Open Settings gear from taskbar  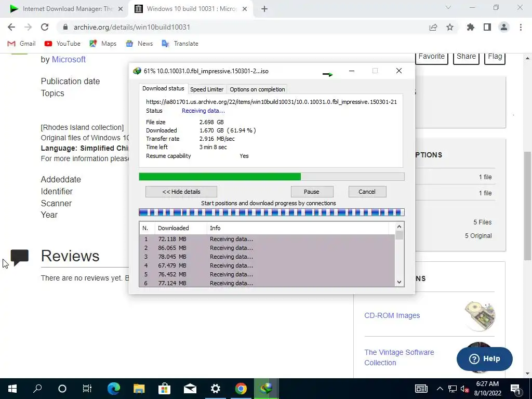click(216, 389)
